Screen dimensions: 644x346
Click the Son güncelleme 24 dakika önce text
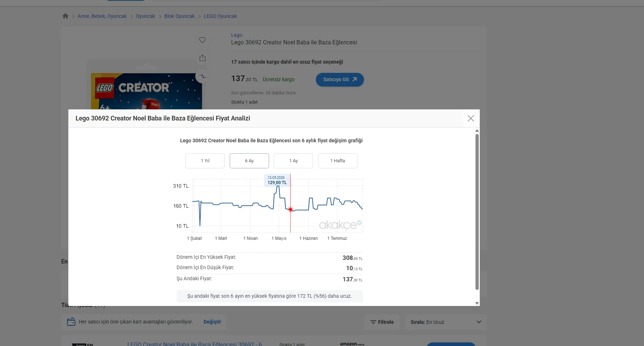pyautogui.click(x=263, y=93)
